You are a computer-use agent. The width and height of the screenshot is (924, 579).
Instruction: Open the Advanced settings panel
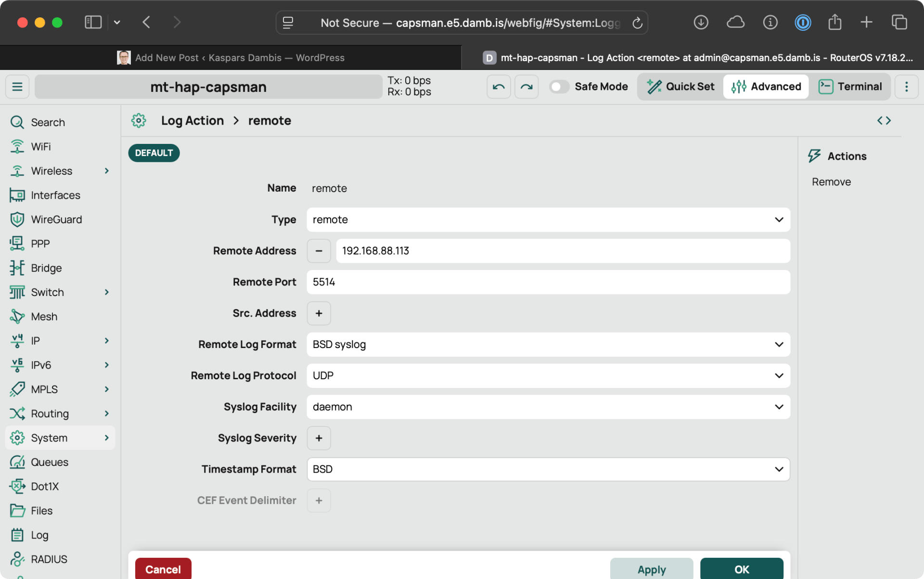click(x=765, y=85)
